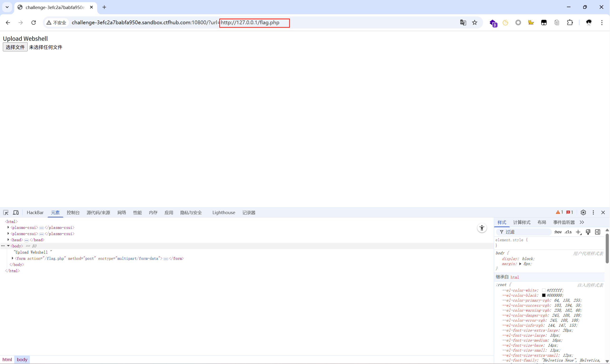
Task: Reload the page
Action: pyautogui.click(x=34, y=23)
